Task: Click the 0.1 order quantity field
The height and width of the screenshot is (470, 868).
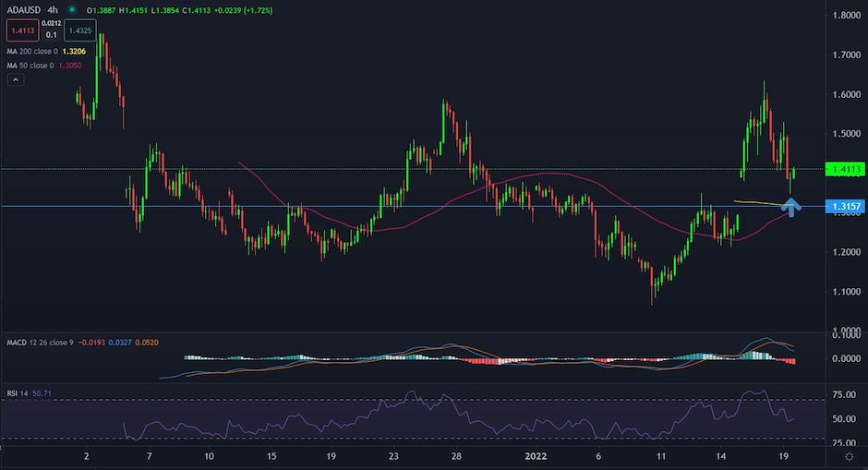Action: [x=50, y=33]
